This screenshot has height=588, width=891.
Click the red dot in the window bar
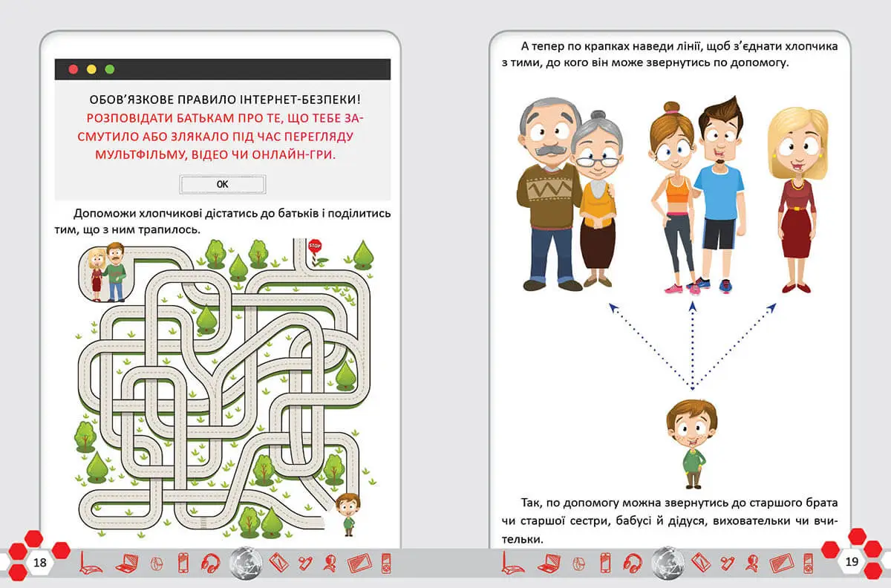click(x=74, y=69)
